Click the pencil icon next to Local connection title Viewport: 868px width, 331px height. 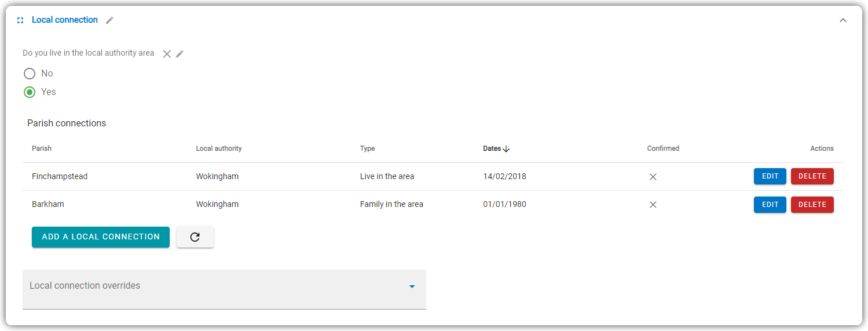(109, 20)
